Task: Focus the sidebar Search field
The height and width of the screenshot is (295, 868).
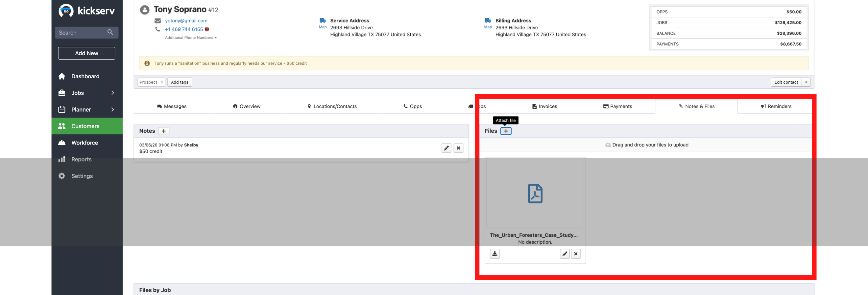Action: coord(86,32)
